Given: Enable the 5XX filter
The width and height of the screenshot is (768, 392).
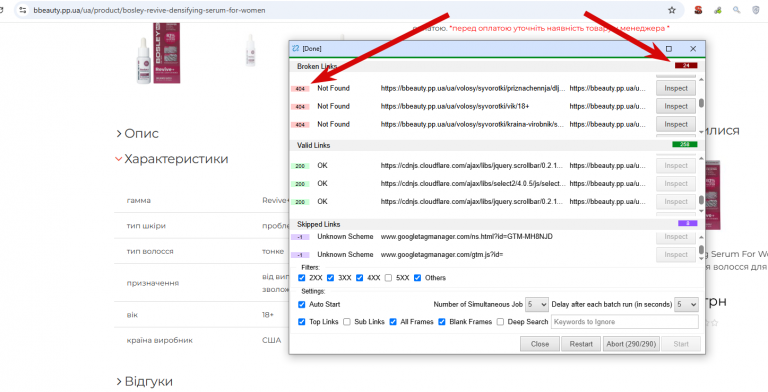Looking at the screenshot, I should click(388, 278).
